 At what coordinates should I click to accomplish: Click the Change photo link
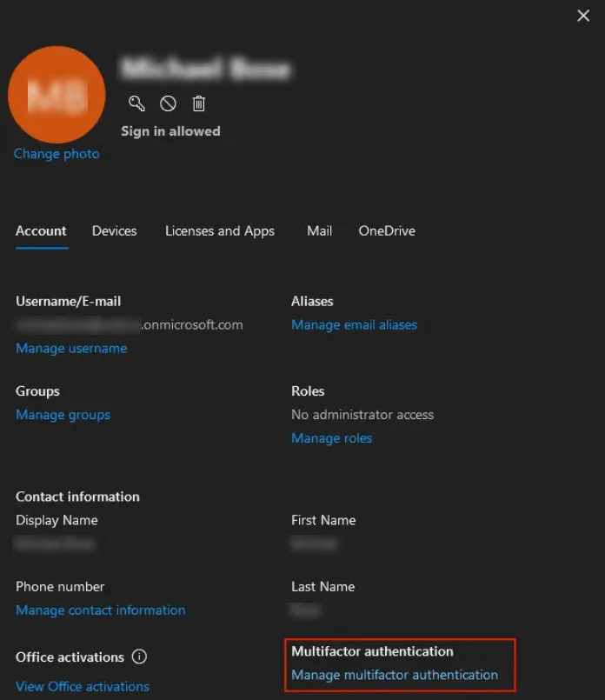(x=57, y=154)
